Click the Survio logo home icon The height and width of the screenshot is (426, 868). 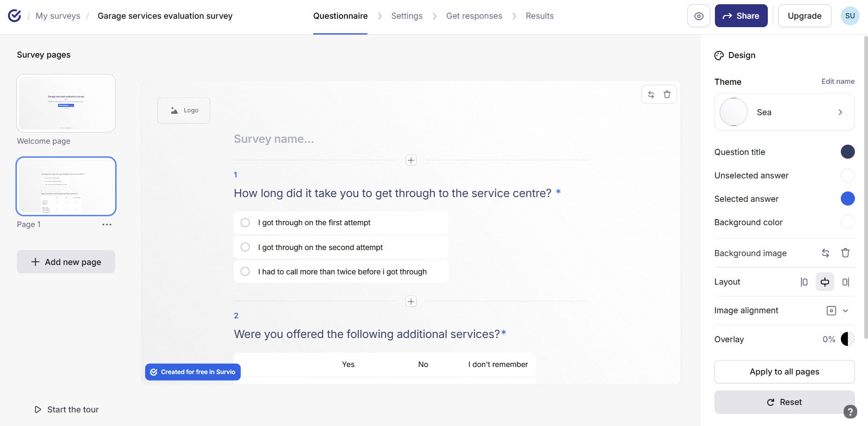[15, 16]
